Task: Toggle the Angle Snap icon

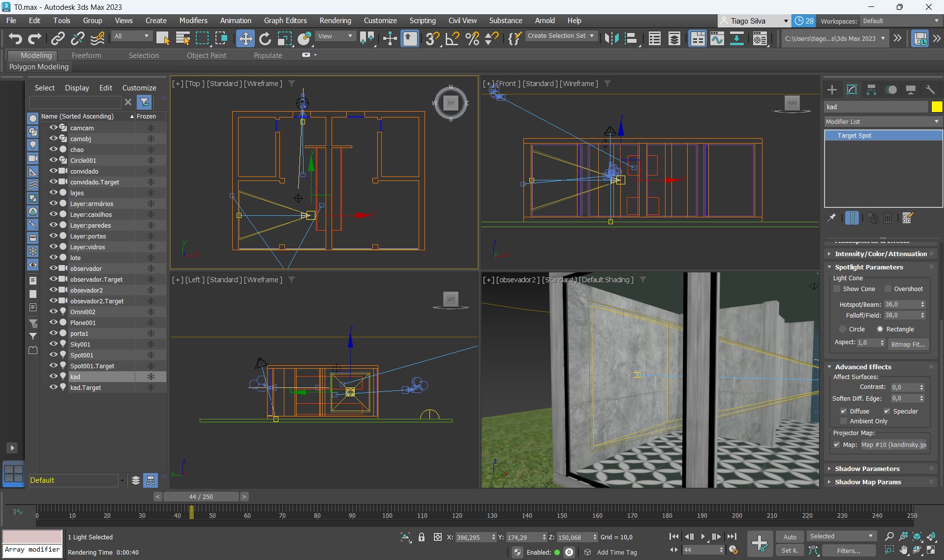Action: pyautogui.click(x=452, y=38)
